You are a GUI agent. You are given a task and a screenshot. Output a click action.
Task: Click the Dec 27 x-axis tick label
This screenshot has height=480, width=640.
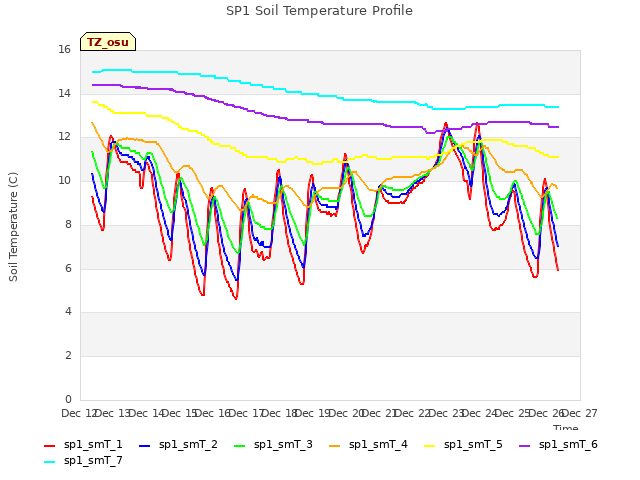point(580,413)
